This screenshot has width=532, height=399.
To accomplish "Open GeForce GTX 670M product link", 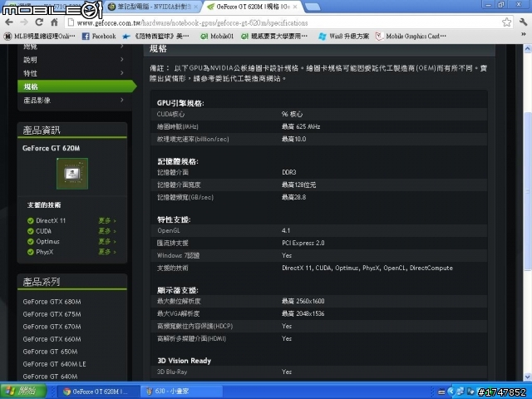I will click(x=52, y=327).
